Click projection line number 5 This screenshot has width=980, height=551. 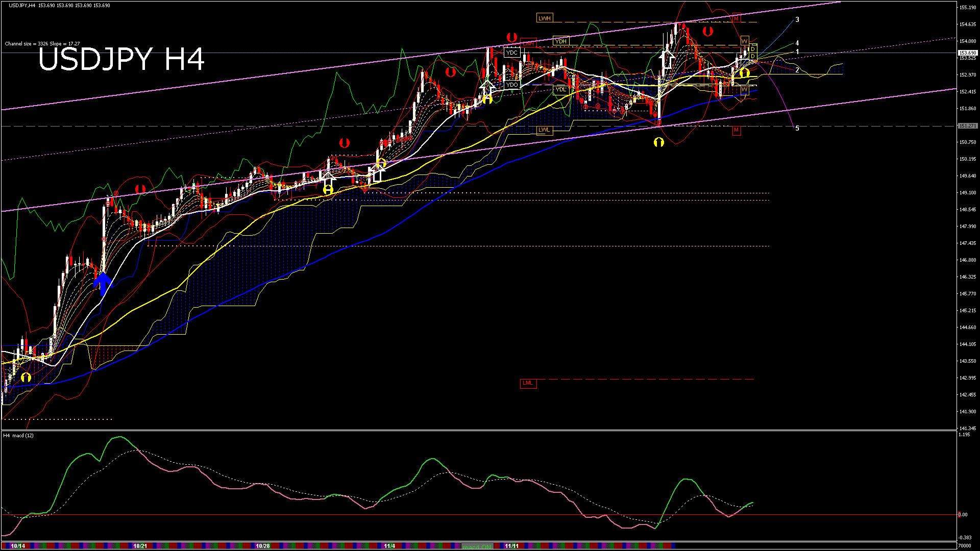tap(797, 129)
